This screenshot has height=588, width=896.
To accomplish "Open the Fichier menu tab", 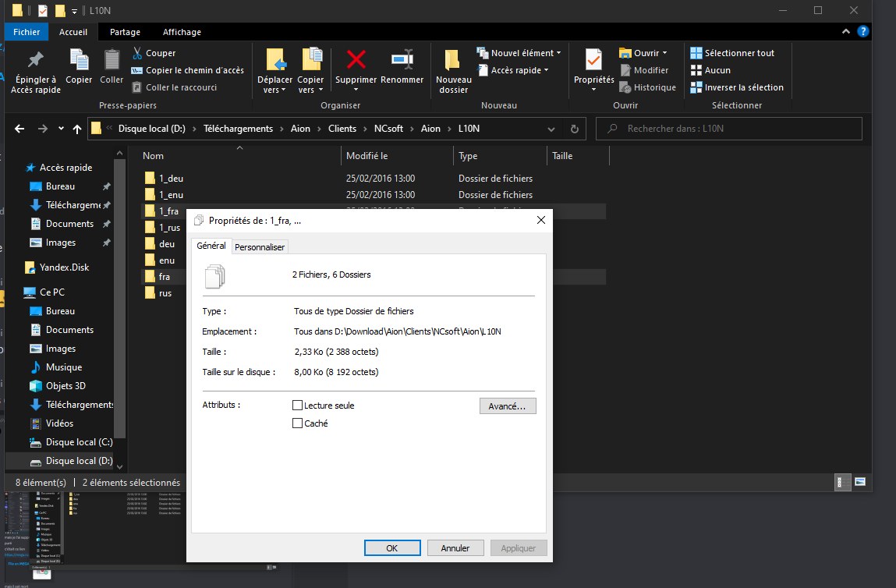I will coord(27,32).
